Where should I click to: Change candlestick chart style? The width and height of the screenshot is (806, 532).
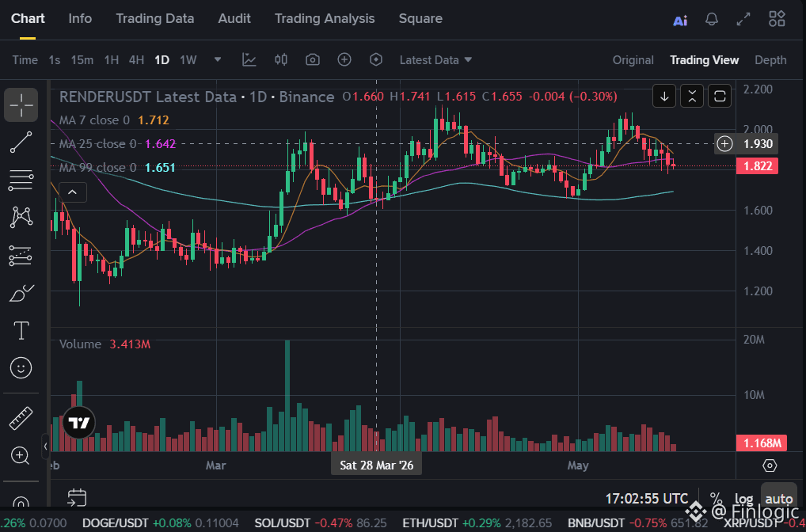coord(280,59)
